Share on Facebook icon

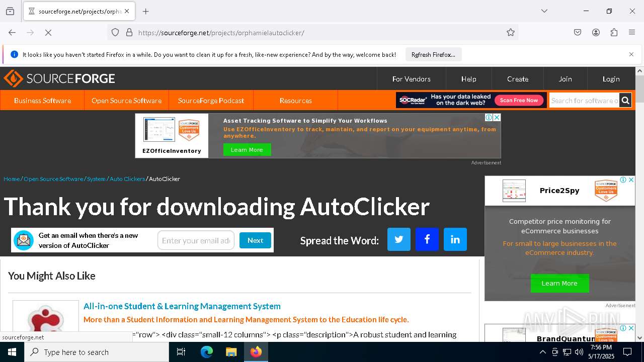tap(427, 239)
